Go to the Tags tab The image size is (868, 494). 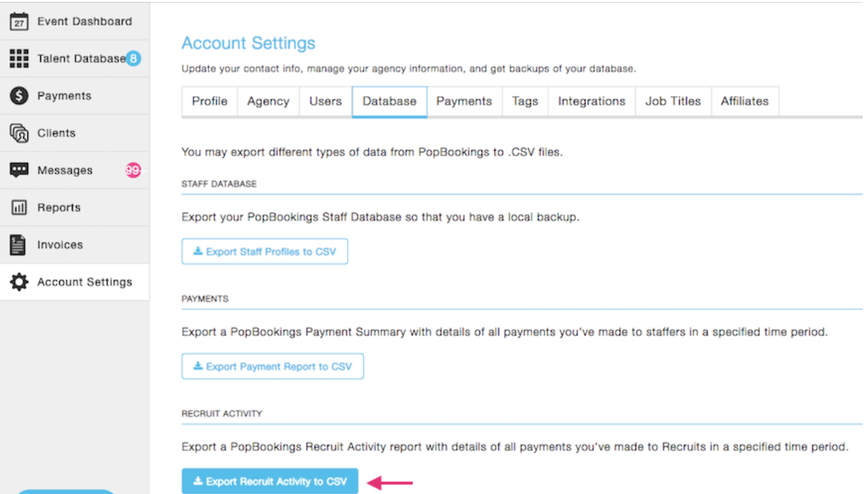click(525, 101)
